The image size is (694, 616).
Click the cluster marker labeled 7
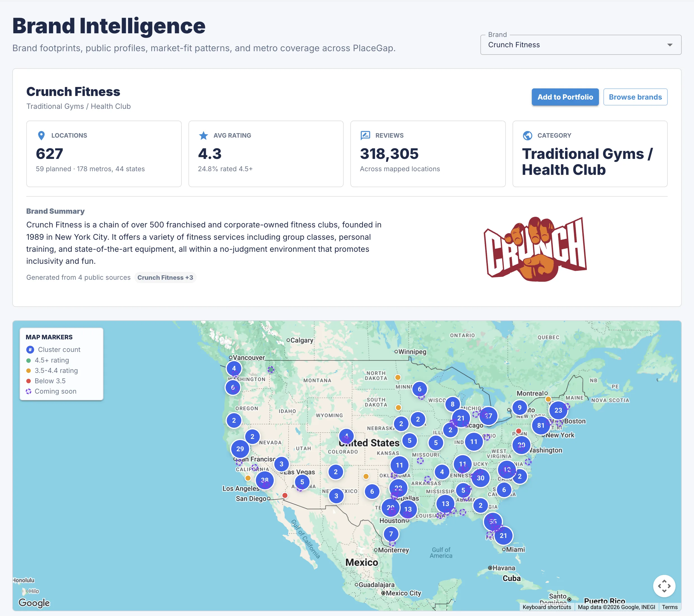(x=391, y=534)
